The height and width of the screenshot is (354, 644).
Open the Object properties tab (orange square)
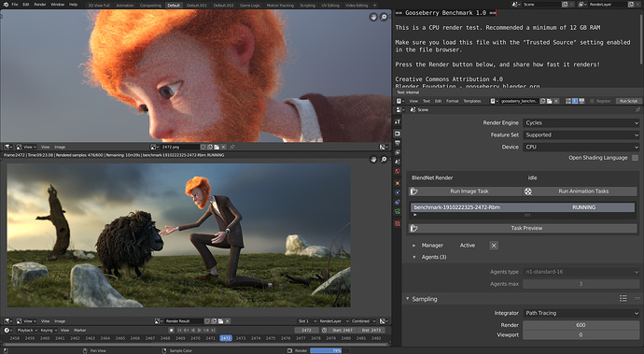coord(398,183)
